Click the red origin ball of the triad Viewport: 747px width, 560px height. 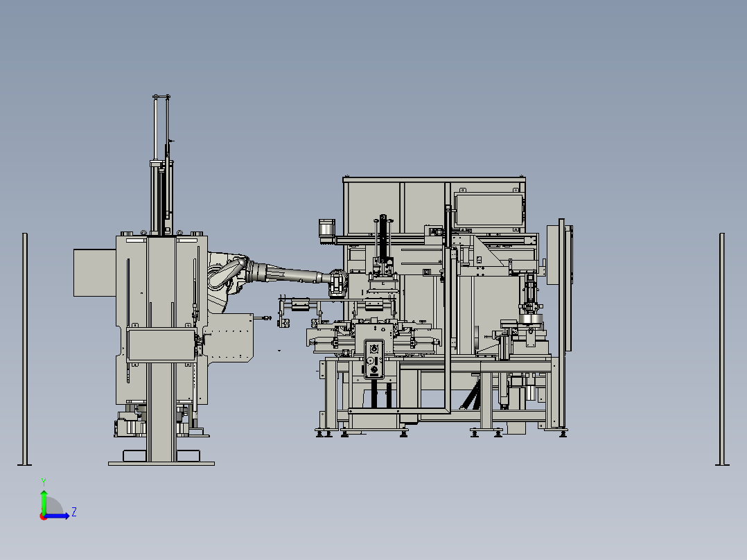[x=43, y=516]
